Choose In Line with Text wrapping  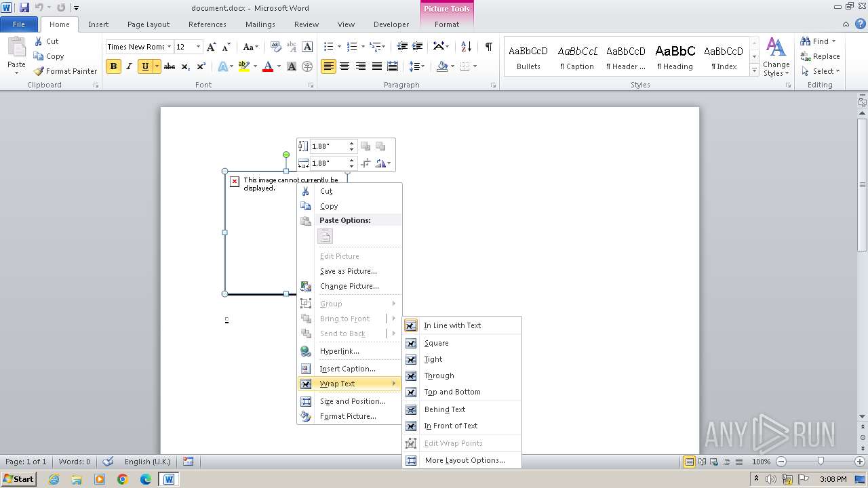[x=462, y=325]
